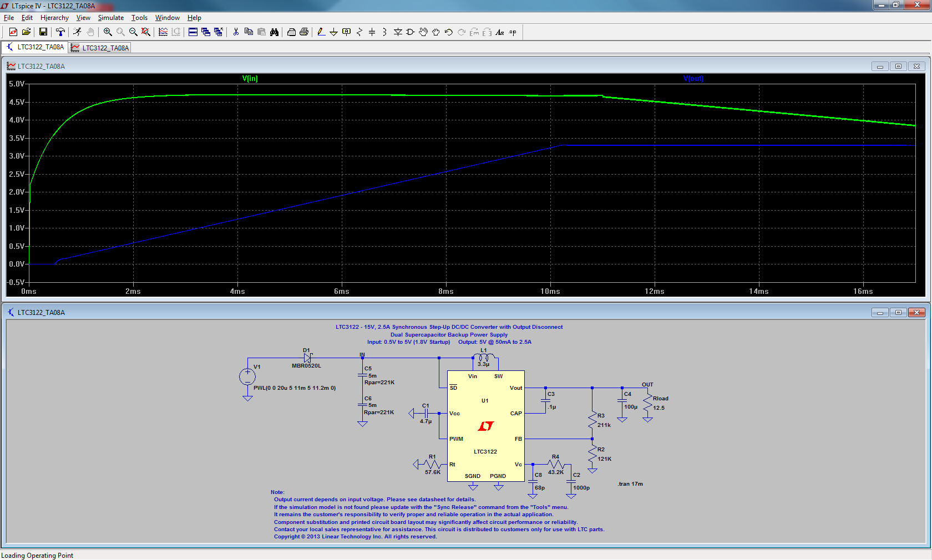This screenshot has height=560, width=932.
Task: Cascade windows using the toolbar icon
Action: (x=206, y=32)
